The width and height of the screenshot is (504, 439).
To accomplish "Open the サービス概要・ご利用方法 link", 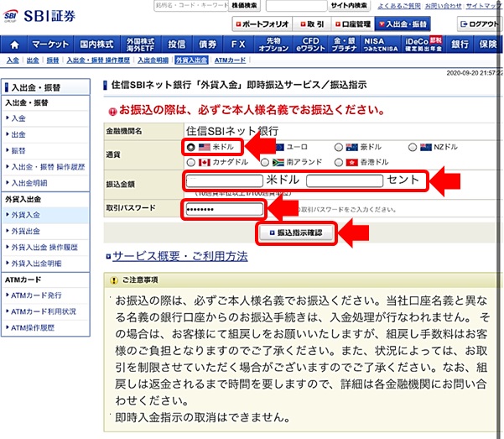I will click(180, 256).
